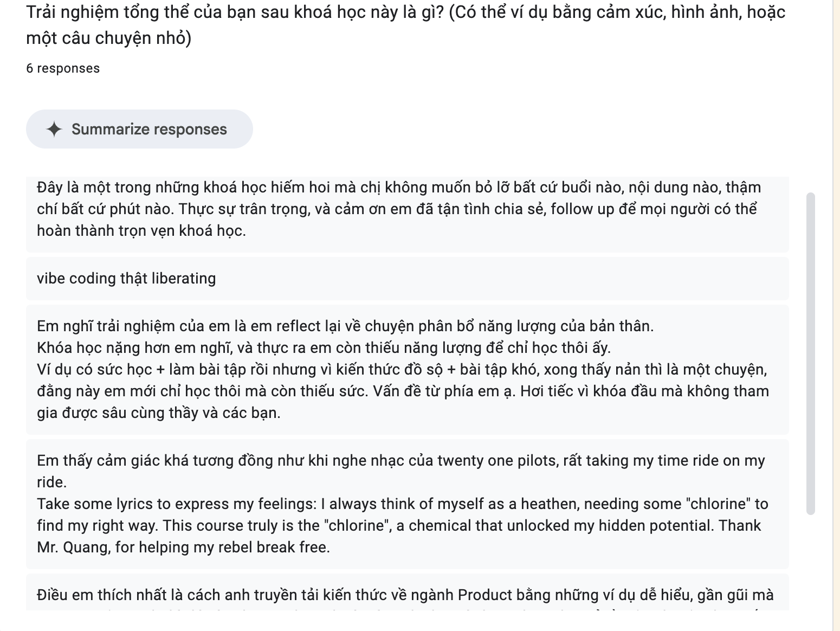Click the line 'gia được sâu cùng thầy và các bạn.'
The width and height of the screenshot is (840, 631).
pos(159,413)
